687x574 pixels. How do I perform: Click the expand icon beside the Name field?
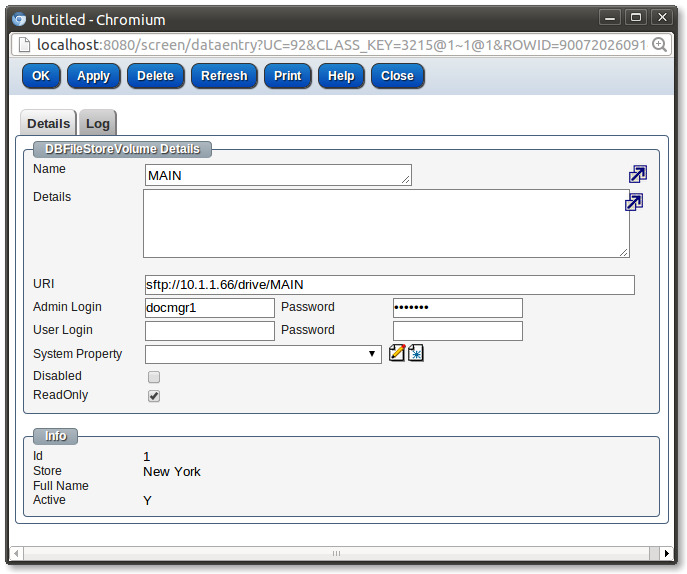[x=637, y=174]
